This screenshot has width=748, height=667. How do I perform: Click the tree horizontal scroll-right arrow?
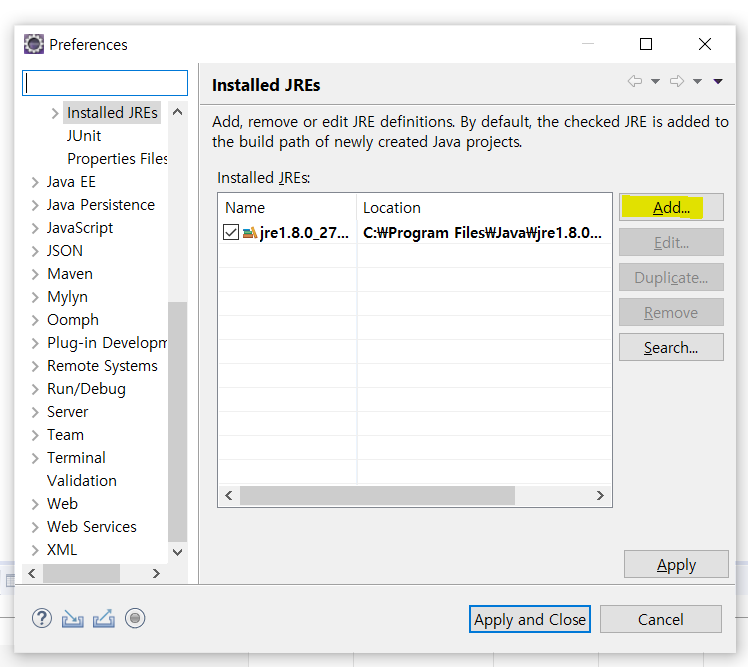point(156,573)
